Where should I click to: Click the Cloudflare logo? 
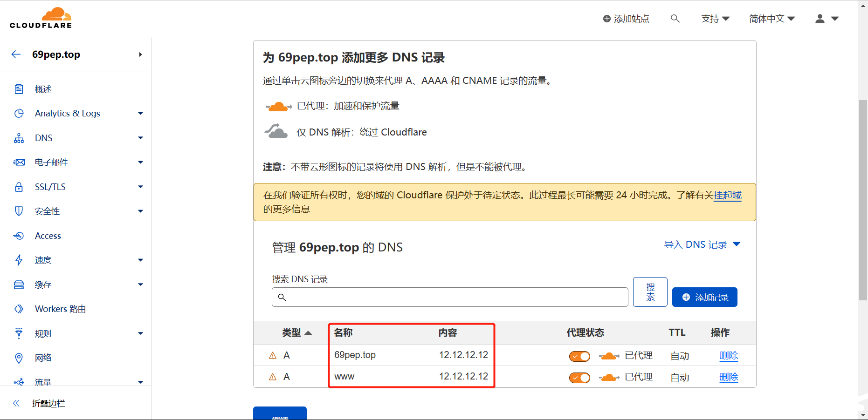pos(41,18)
